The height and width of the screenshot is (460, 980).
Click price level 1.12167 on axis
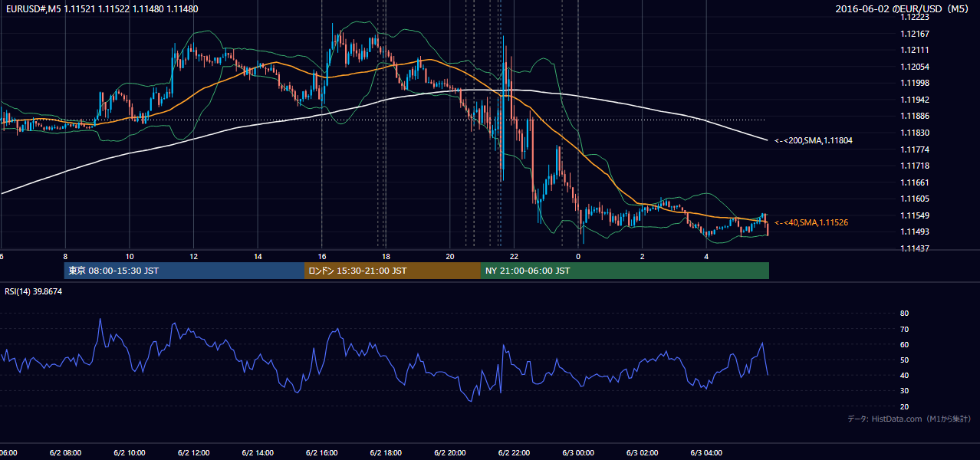(916, 34)
